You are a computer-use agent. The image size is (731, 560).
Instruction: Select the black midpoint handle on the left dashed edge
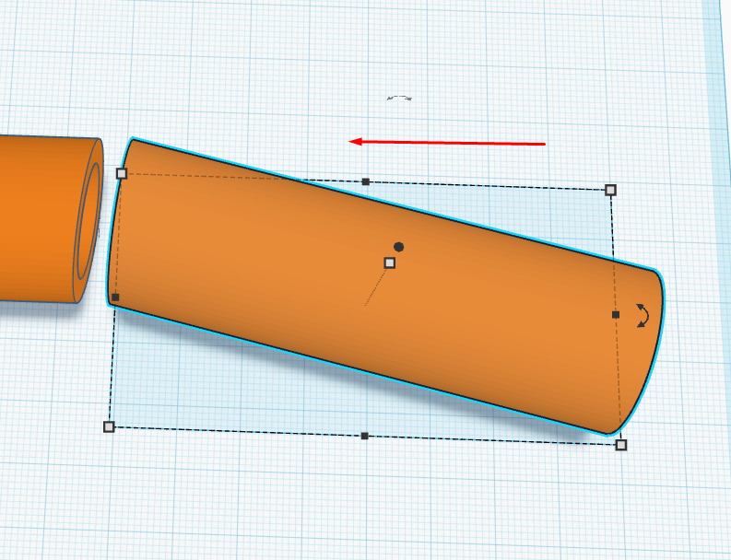(115, 297)
